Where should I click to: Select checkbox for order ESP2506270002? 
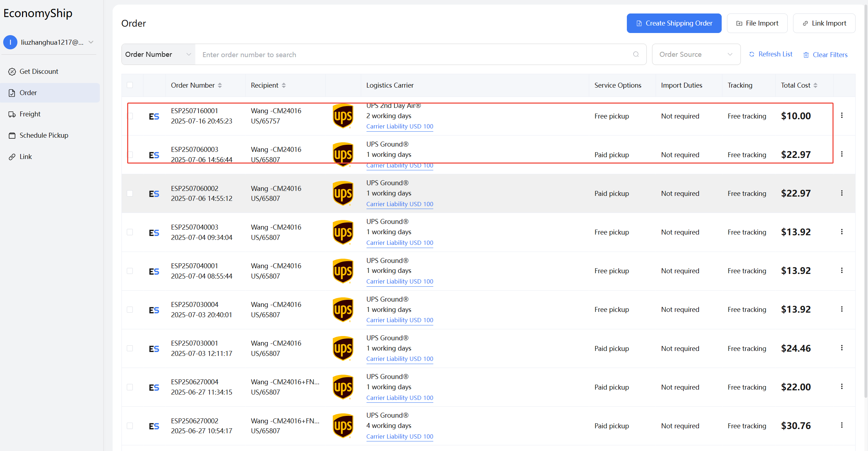[x=130, y=426]
